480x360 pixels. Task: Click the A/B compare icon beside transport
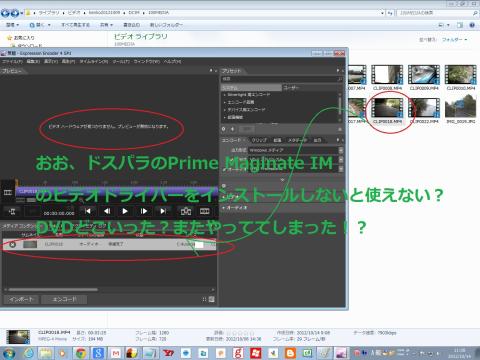[x=186, y=211]
